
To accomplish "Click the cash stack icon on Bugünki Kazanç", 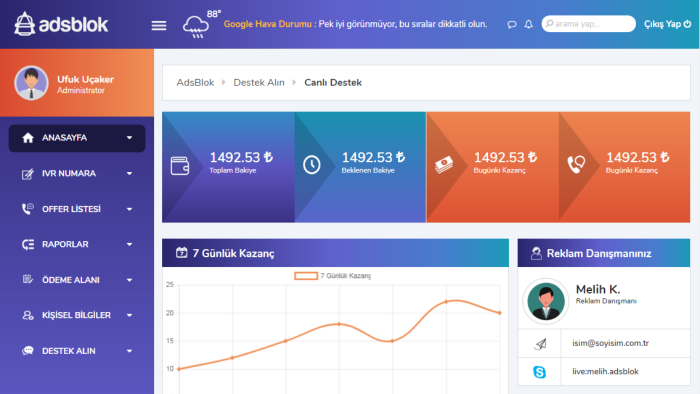I will click(x=444, y=165).
